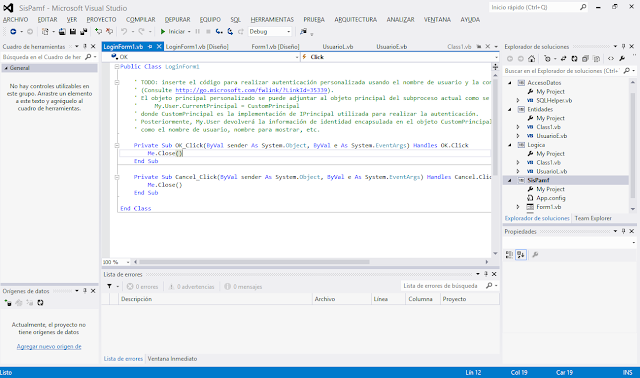This screenshot has height=378, width=640.
Task: Click the new project toolbar icon
Action: [45, 31]
